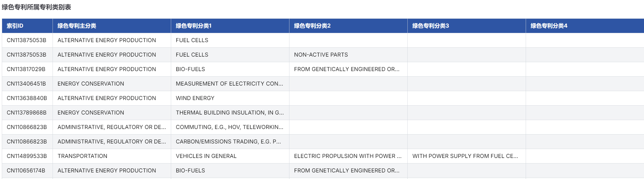Viewport: 644px width, 179px height.
Task: Click patent ID CN113406451B
Action: pyautogui.click(x=26, y=84)
